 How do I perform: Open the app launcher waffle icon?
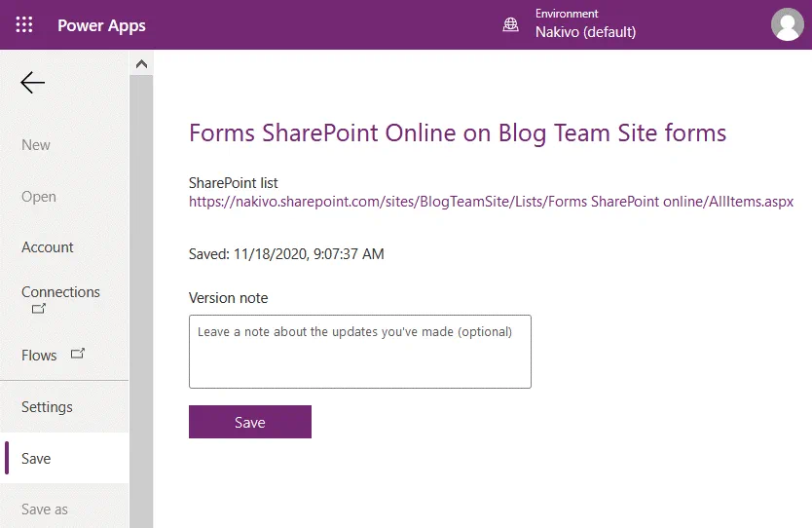24,25
